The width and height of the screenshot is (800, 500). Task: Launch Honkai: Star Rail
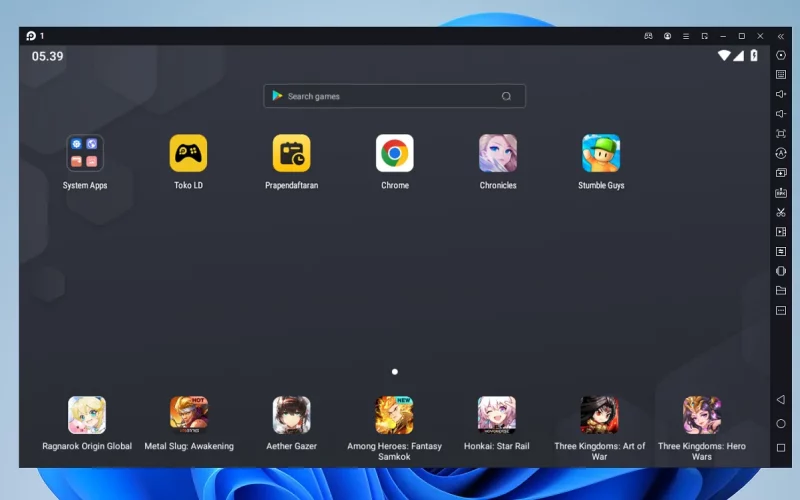pos(496,415)
